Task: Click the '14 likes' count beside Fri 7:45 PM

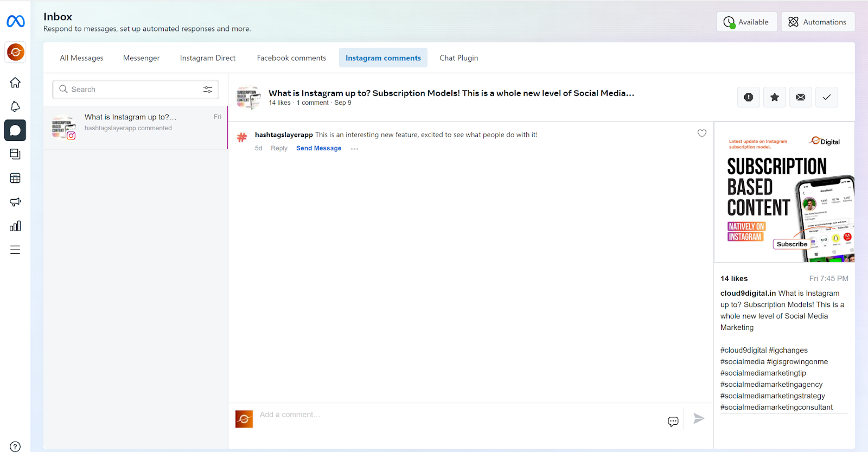Action: click(x=734, y=278)
